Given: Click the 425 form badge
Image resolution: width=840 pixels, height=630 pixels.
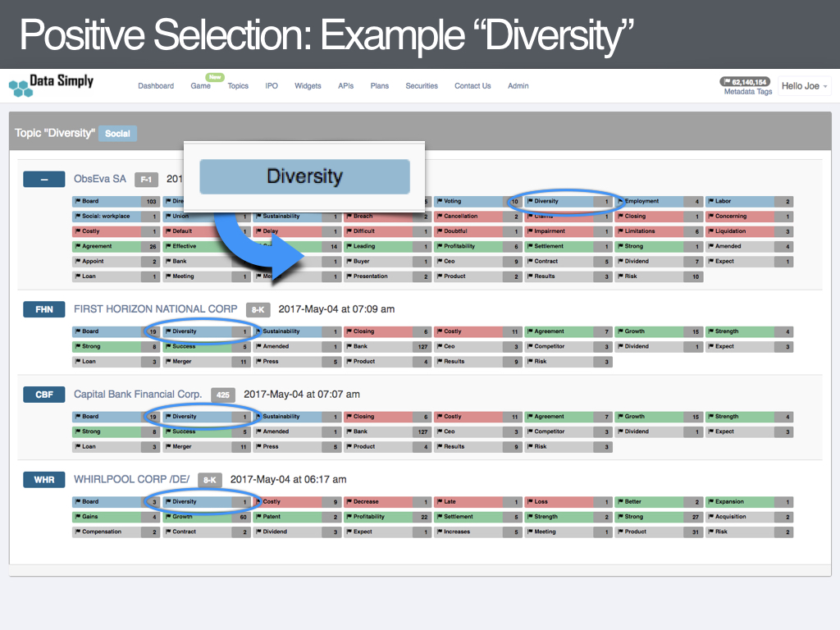Looking at the screenshot, I should tap(223, 395).
